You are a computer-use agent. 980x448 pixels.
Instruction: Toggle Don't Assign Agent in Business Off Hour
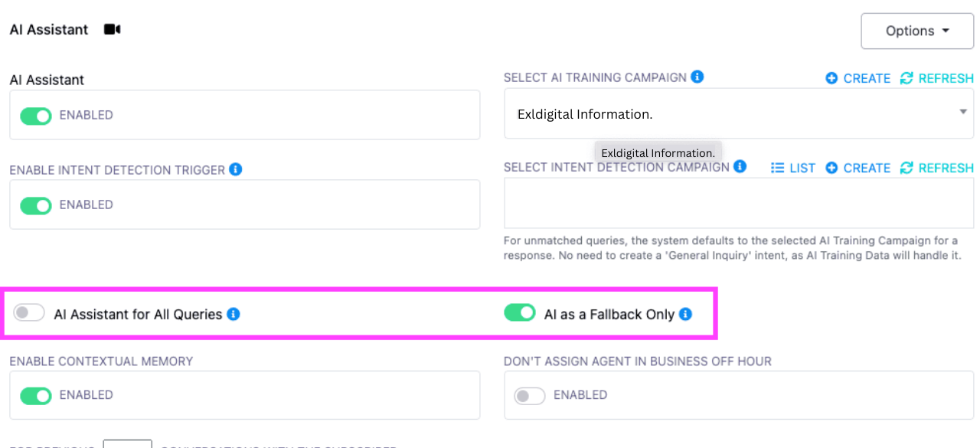[529, 396]
